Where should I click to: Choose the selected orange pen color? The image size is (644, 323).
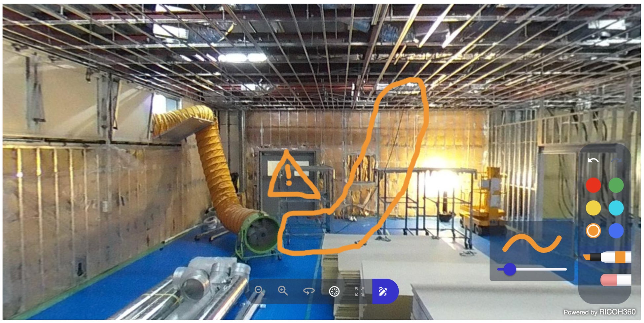593,231
